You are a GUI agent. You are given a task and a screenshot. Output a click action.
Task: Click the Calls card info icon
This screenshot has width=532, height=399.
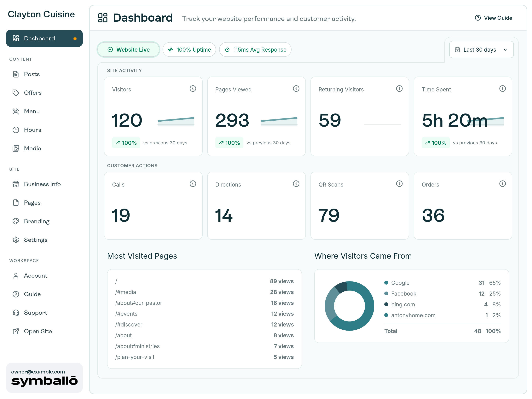pyautogui.click(x=193, y=184)
